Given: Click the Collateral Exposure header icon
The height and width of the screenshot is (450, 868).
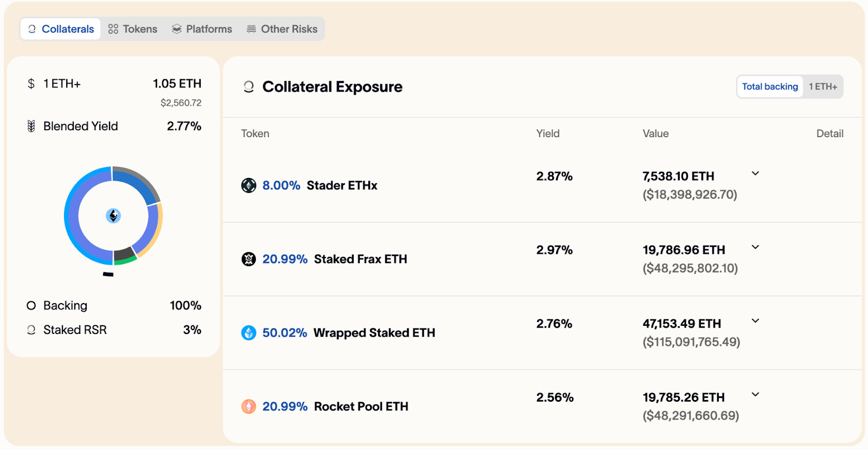Looking at the screenshot, I should click(x=248, y=87).
